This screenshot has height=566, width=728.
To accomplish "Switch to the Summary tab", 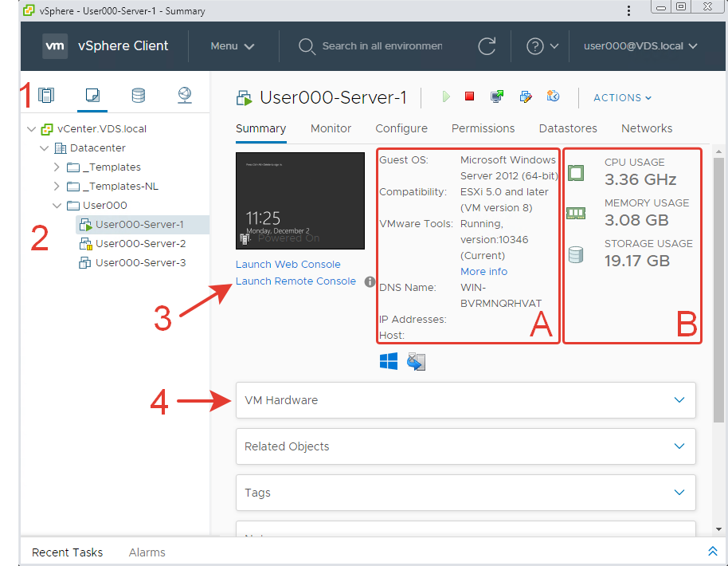I will (261, 128).
